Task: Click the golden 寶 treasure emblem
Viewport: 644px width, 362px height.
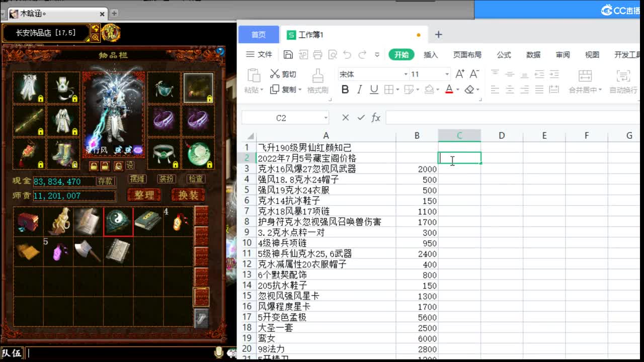Action: tap(111, 33)
